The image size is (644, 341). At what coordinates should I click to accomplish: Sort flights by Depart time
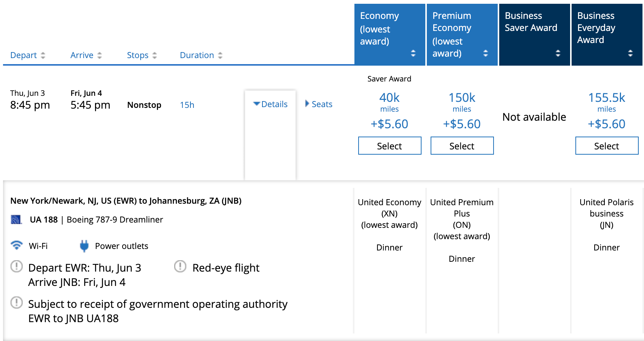pos(28,55)
